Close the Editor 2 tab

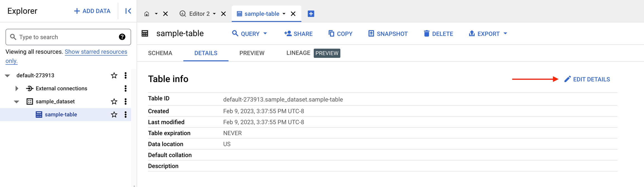pyautogui.click(x=223, y=14)
